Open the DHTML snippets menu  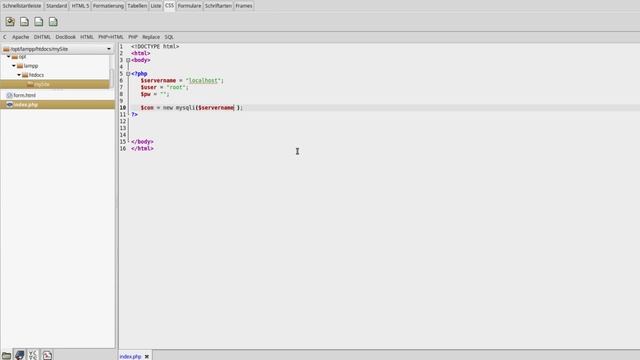click(42, 37)
